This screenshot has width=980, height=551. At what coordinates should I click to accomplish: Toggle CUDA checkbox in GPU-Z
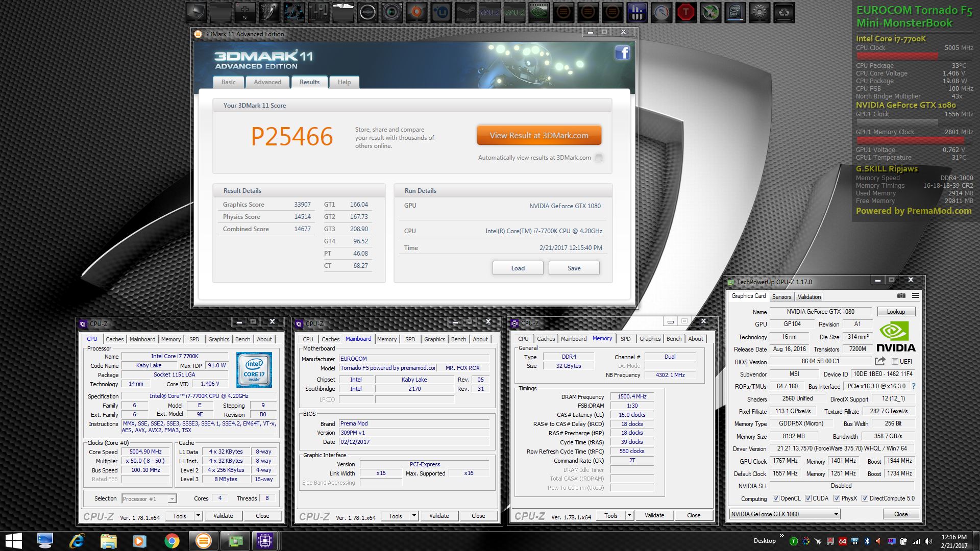[x=808, y=498]
